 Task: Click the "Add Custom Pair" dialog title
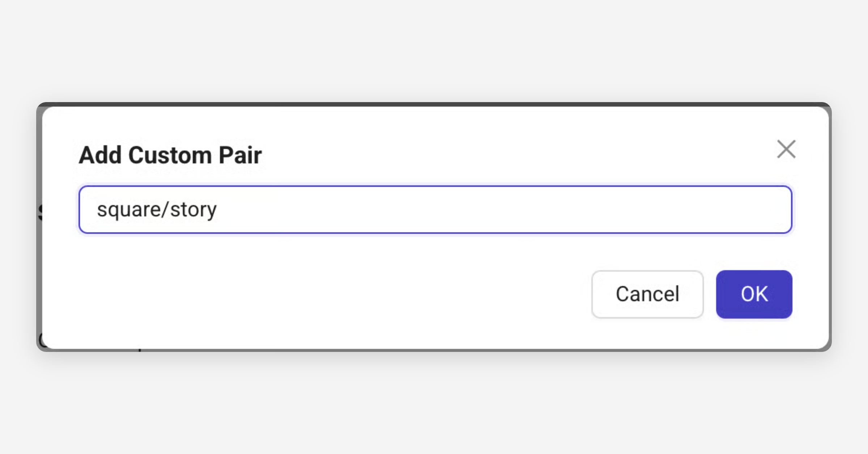170,155
